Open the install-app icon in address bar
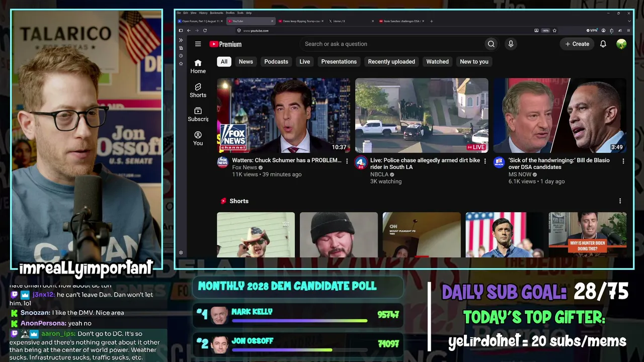 point(536,31)
